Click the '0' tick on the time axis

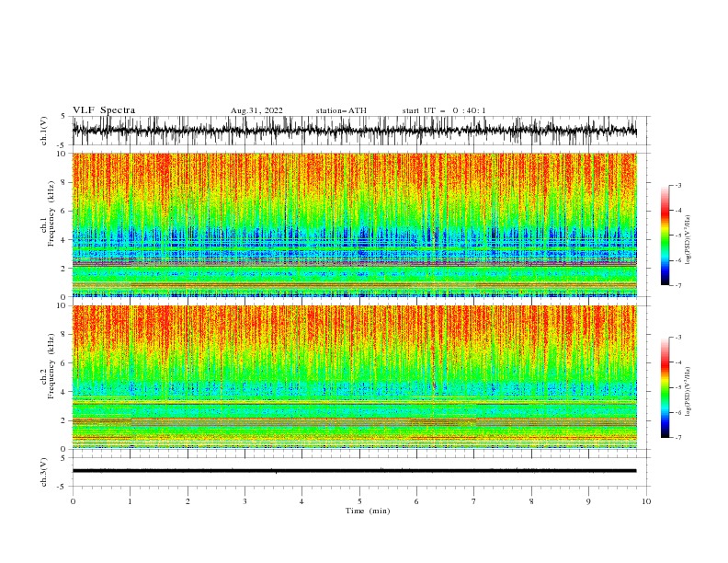point(73,501)
